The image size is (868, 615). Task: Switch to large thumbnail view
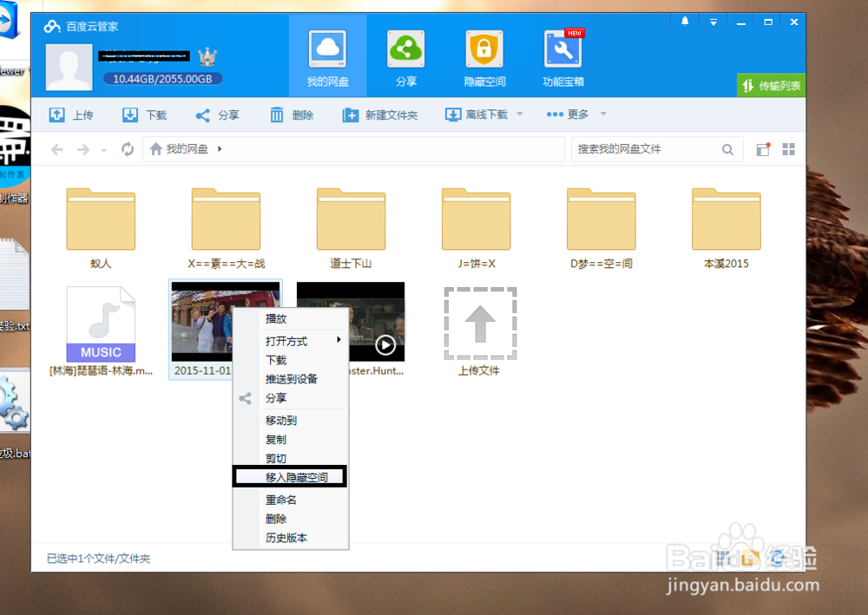(788, 149)
